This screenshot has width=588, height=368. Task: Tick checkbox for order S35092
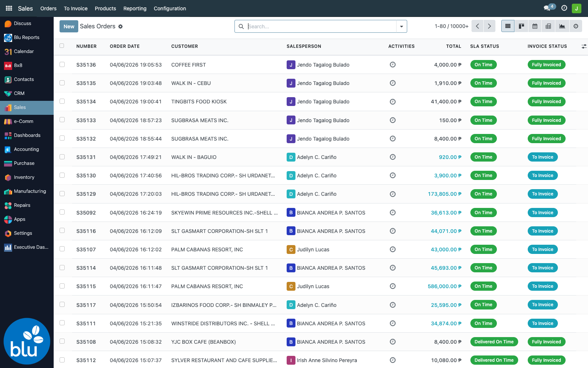(62, 212)
